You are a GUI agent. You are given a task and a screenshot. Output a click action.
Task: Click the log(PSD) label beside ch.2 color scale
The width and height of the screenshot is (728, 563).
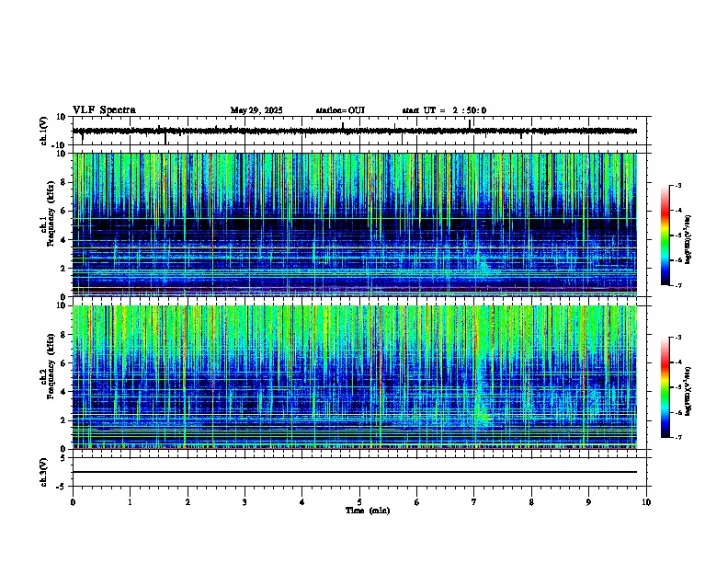click(x=688, y=391)
